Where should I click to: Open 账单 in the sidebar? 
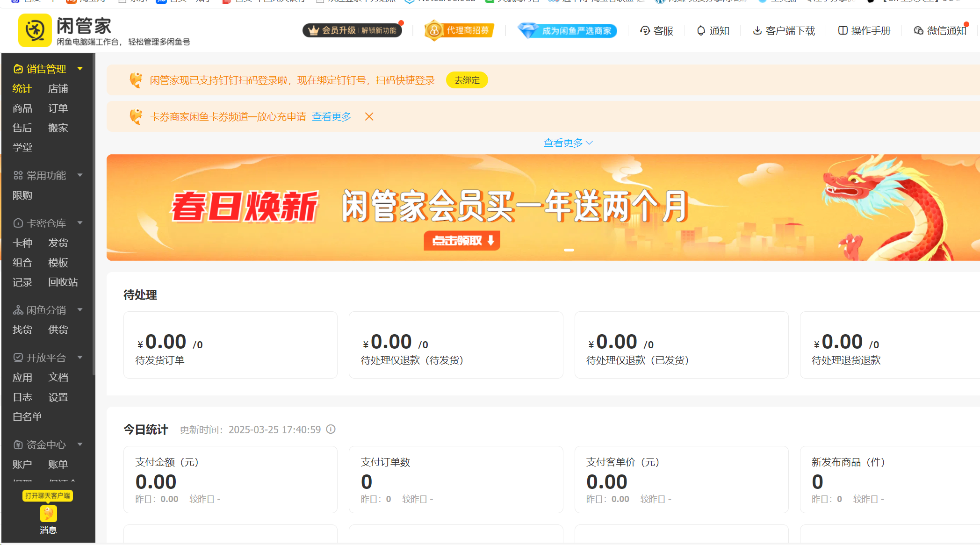tap(58, 465)
